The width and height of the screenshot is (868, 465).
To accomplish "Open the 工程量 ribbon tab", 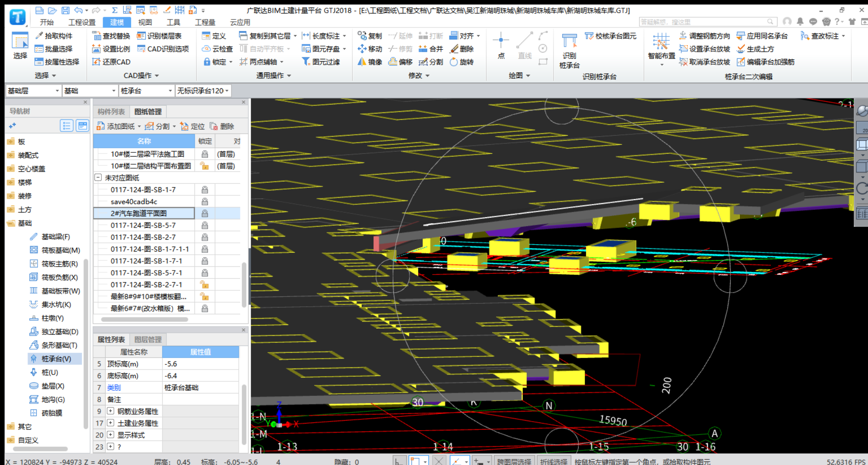I will pos(205,22).
